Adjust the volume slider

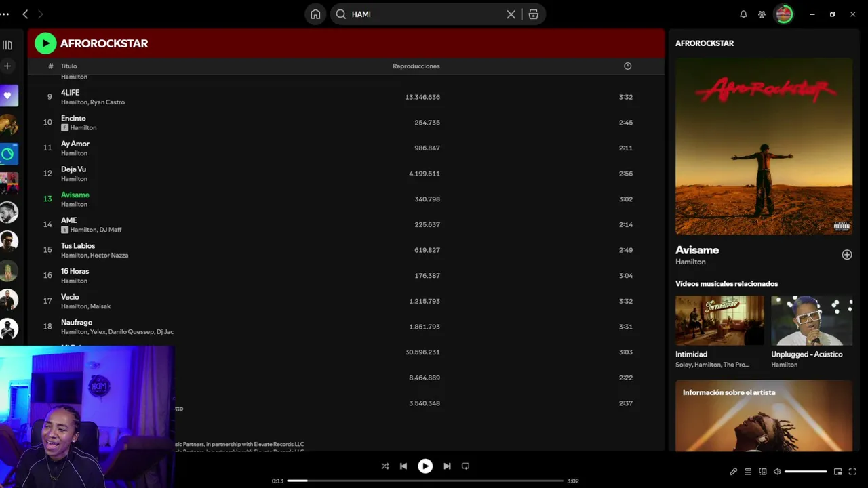(x=806, y=472)
